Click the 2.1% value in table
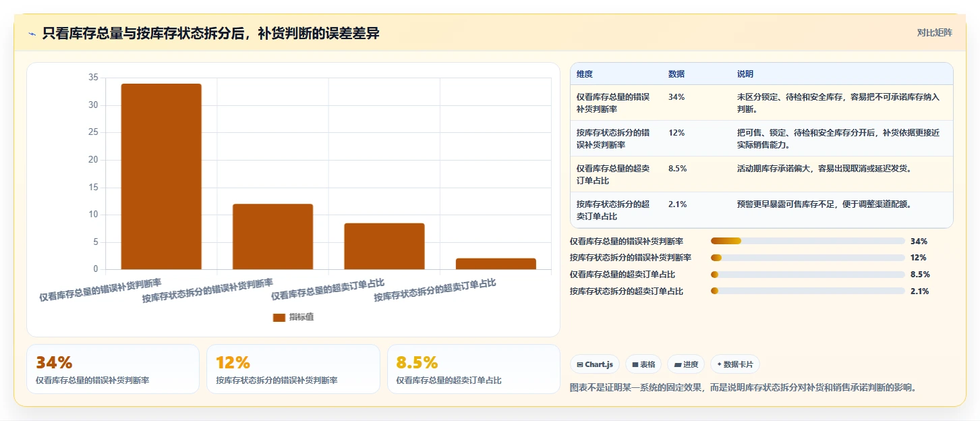Screen dimensions: 980x421 (678, 204)
